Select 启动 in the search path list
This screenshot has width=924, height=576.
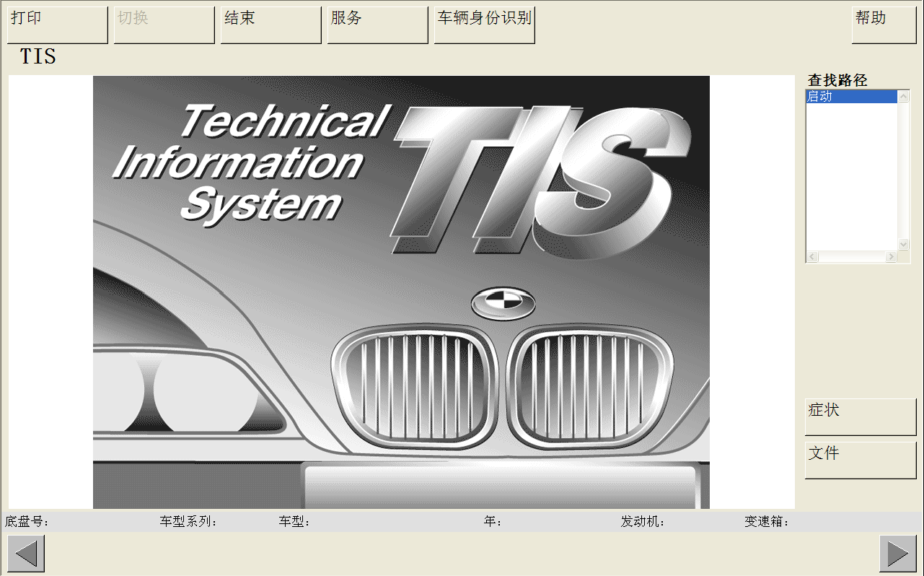click(852, 97)
